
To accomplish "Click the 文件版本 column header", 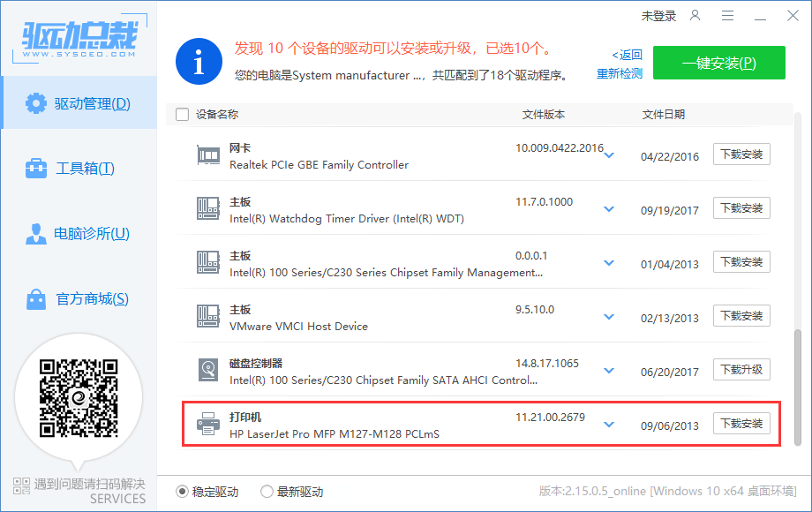I will [x=543, y=115].
